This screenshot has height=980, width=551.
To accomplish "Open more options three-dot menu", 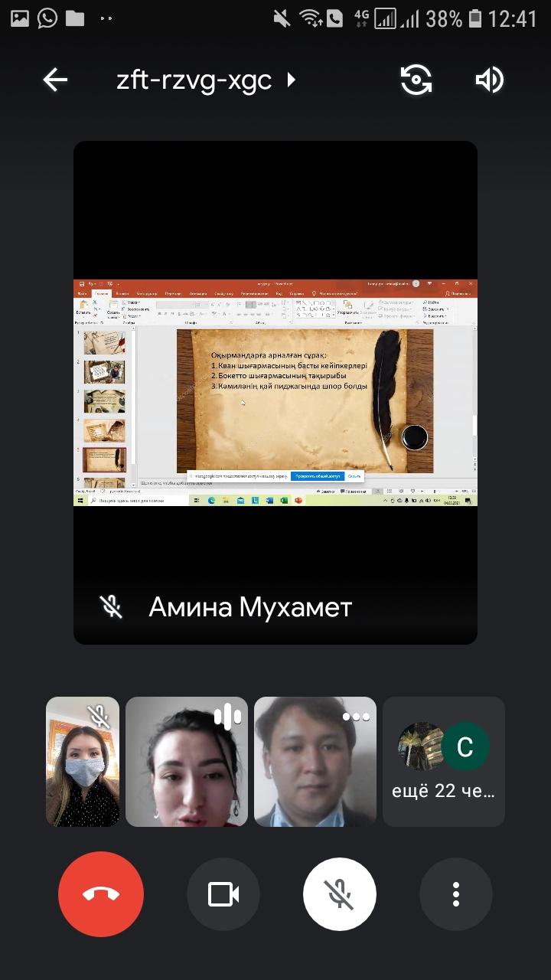I will point(456,894).
